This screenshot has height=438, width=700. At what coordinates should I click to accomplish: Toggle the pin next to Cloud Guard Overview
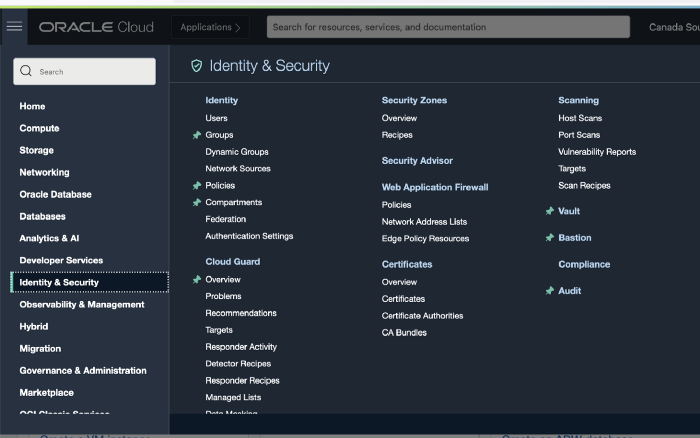[x=197, y=280]
